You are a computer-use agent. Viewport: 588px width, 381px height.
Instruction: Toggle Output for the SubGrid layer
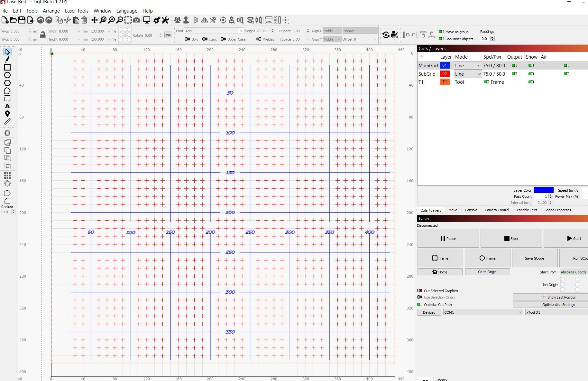pos(514,74)
